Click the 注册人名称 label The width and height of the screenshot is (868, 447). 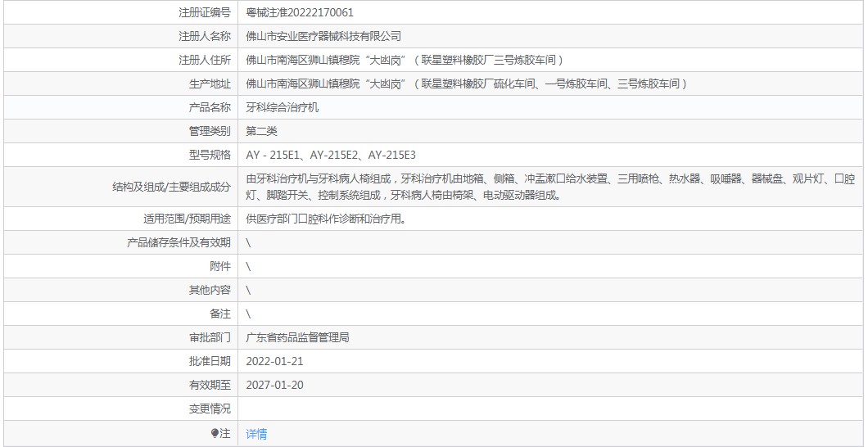[x=204, y=36]
